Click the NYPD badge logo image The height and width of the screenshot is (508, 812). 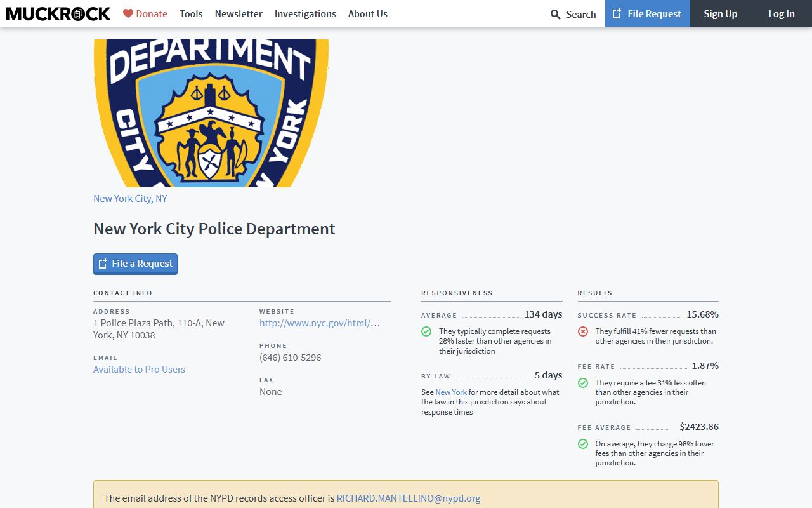(x=211, y=113)
